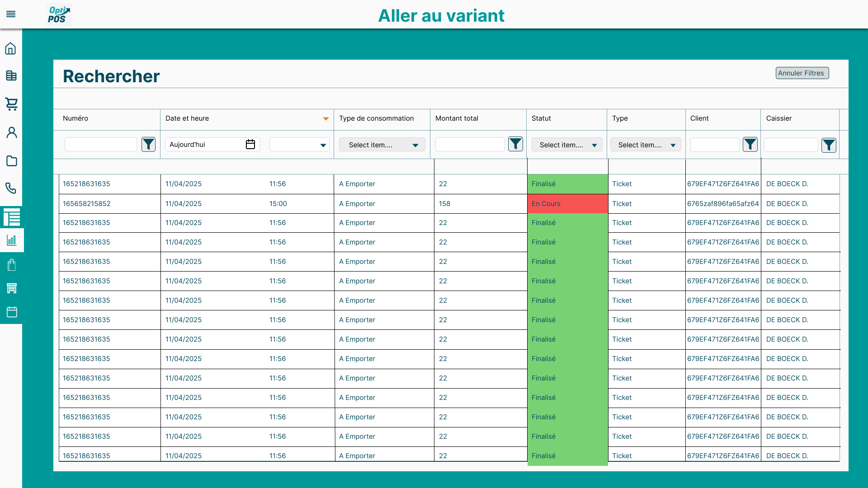Open the Statut select dropdown
Image resolution: width=868 pixels, height=488 pixels.
click(x=567, y=145)
